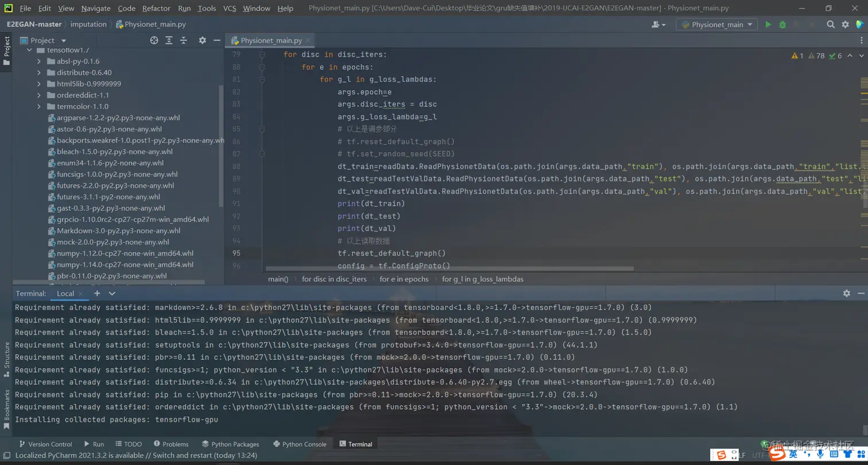Expand distribute-0.6.40 folder
The image size is (868, 465).
(39, 73)
